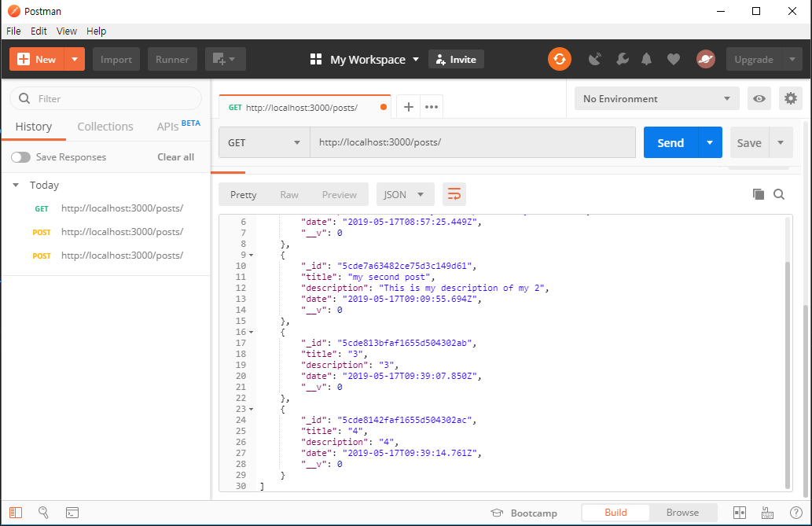Switch to Browse mode

682,513
